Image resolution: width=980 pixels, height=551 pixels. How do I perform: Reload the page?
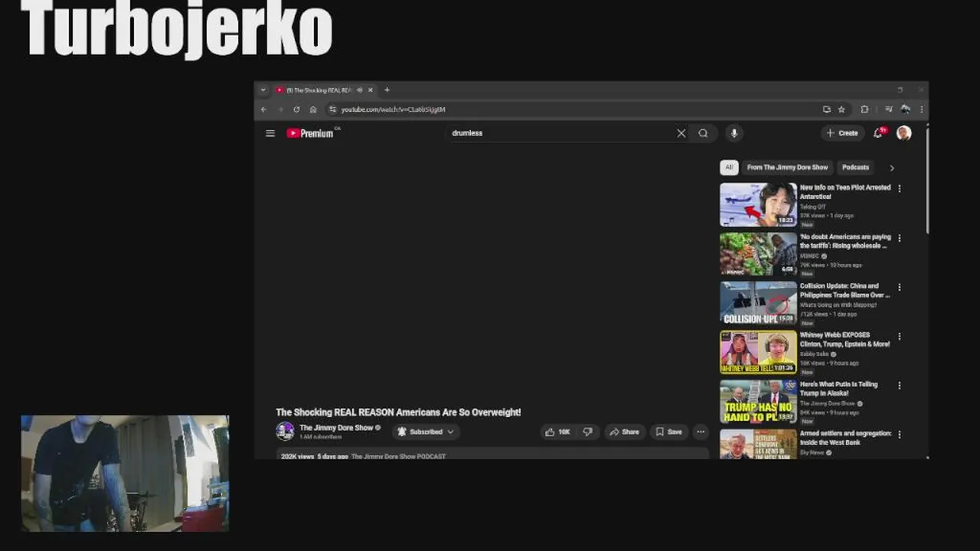click(x=296, y=109)
